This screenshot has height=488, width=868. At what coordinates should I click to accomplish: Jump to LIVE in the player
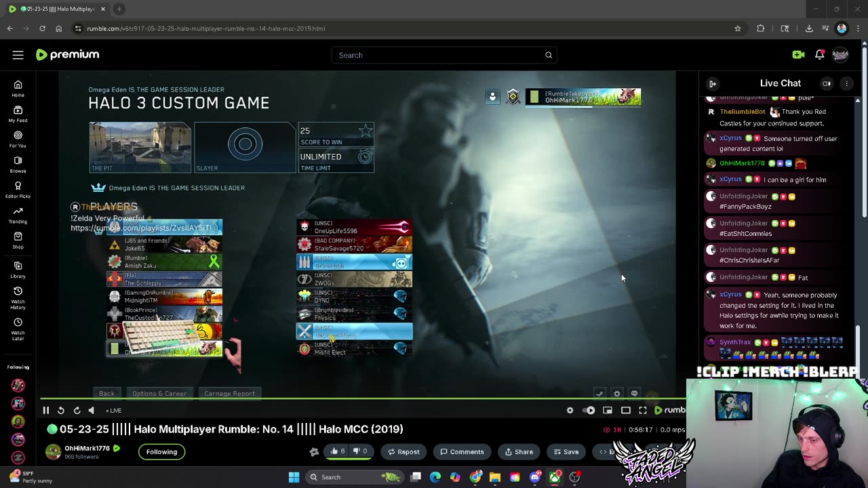(x=113, y=410)
